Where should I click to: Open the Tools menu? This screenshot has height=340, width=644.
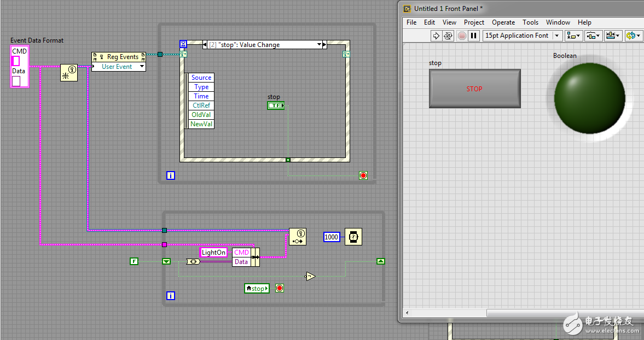click(x=530, y=22)
